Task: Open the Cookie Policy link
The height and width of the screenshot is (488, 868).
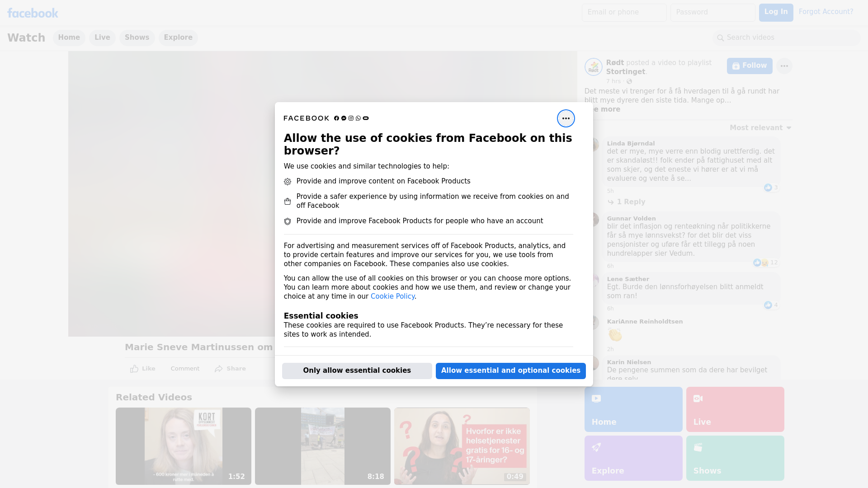Action: pos(392,296)
